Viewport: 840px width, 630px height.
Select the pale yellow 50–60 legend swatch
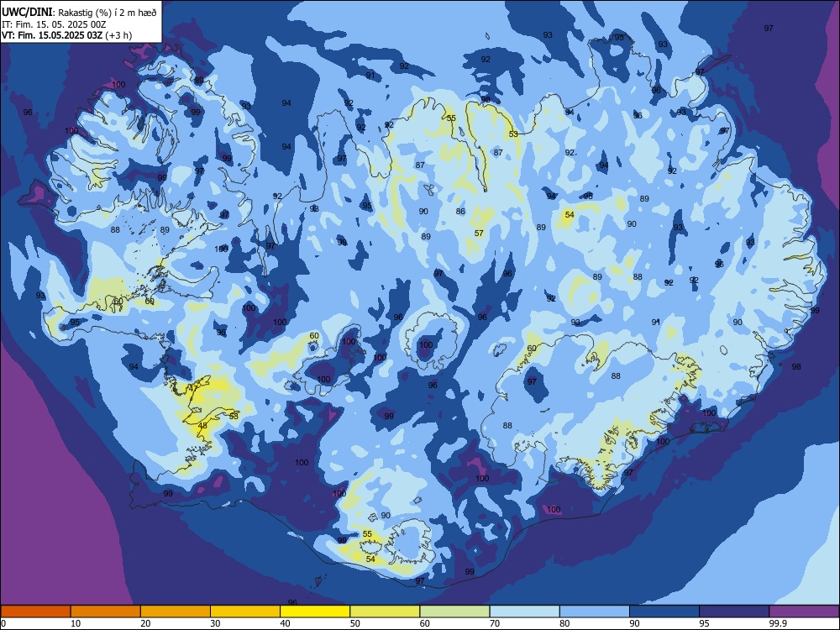coord(385,612)
